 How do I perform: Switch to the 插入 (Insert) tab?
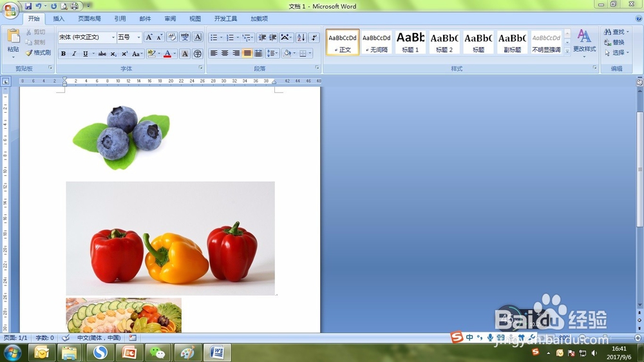click(x=59, y=19)
